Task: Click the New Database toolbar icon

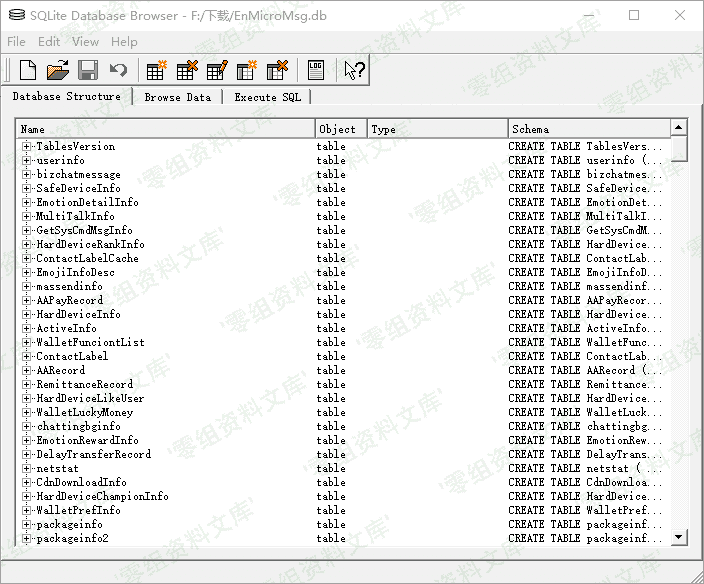Action: pyautogui.click(x=28, y=70)
